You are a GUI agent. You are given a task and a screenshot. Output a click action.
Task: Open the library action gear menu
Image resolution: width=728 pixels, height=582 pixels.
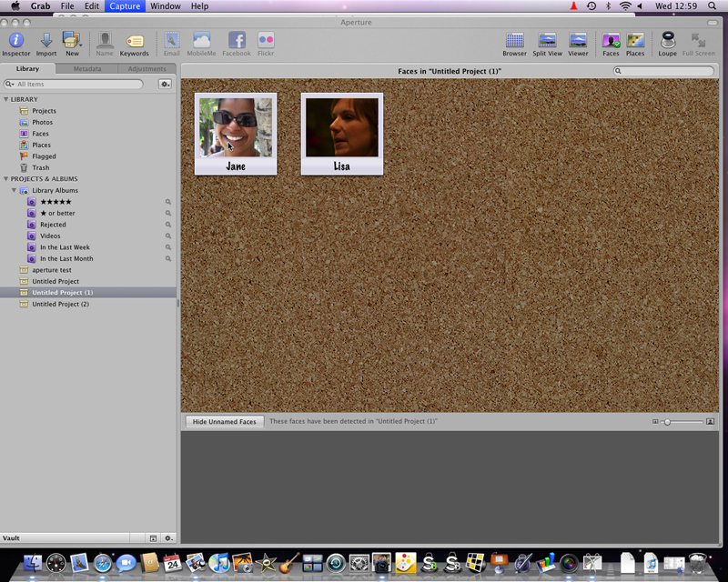click(165, 84)
